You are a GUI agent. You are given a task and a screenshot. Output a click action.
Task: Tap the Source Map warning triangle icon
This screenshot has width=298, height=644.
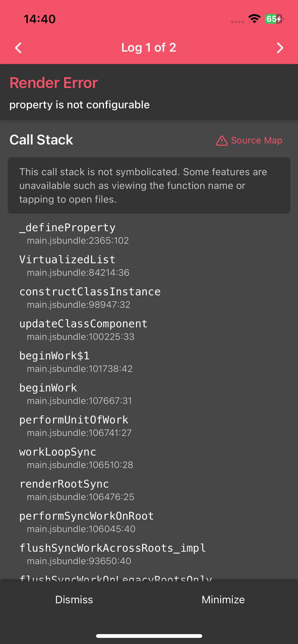coord(222,140)
